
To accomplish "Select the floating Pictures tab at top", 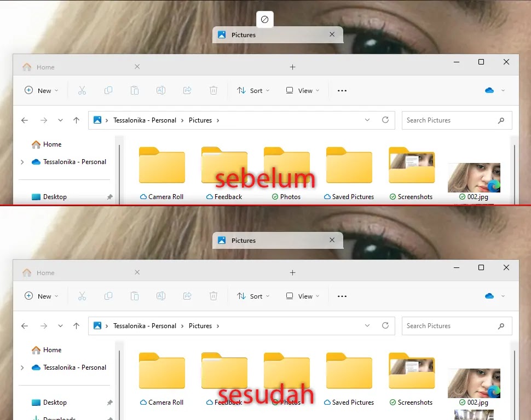I will point(278,34).
